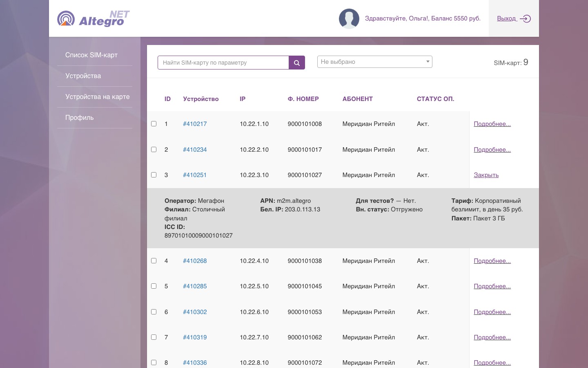Viewport: 588px width, 368px height.
Task: Expand Подробнее for device #410336
Action: coord(492,363)
